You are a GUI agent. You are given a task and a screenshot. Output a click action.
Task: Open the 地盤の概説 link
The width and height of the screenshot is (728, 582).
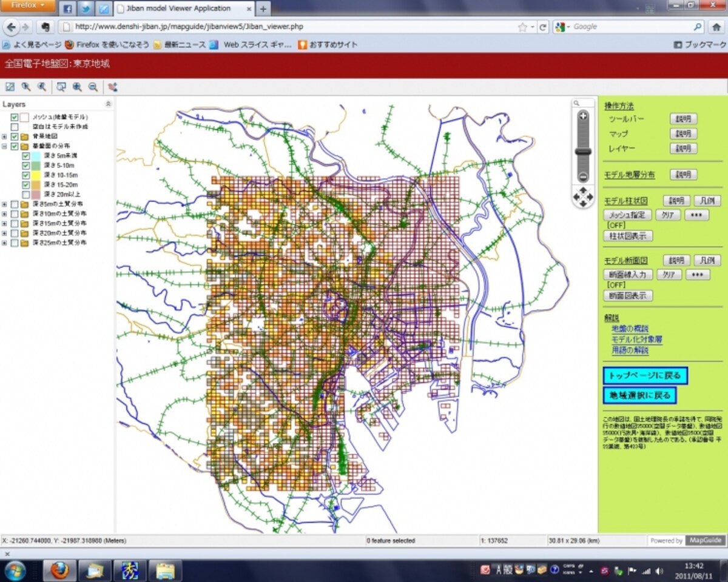coord(630,329)
